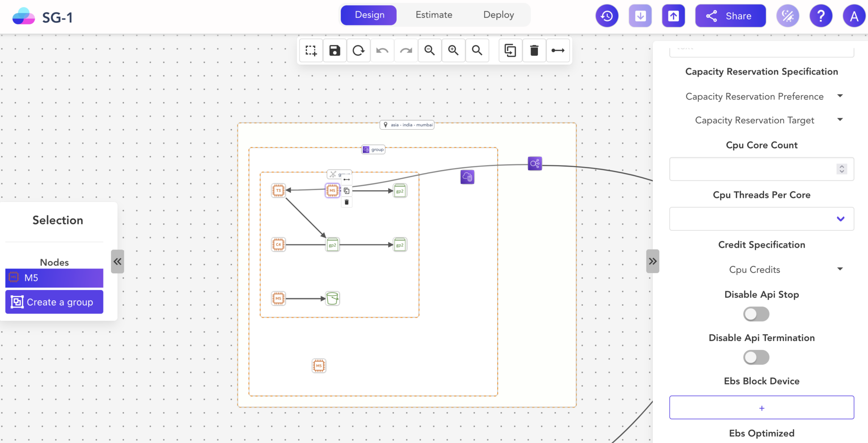Save the diagram with the save icon
The image size is (868, 443).
point(334,50)
